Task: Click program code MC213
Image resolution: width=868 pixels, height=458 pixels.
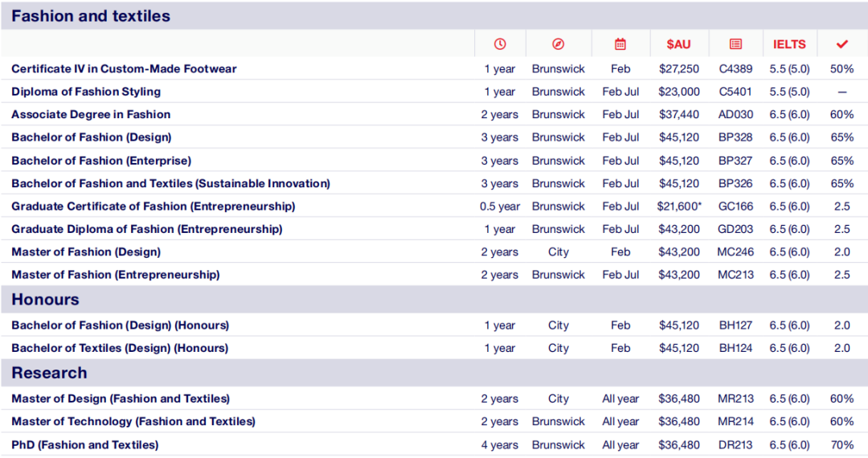Action: (x=735, y=274)
